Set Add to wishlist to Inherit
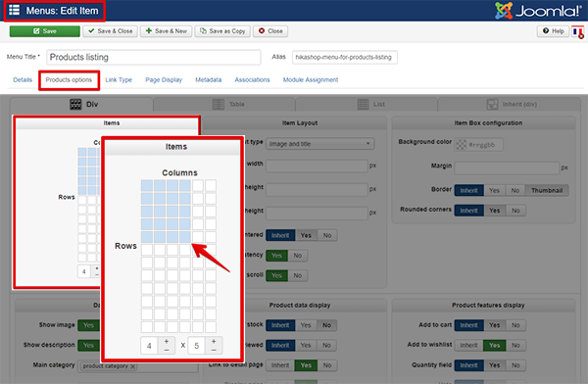588x384 pixels. pos(468,345)
